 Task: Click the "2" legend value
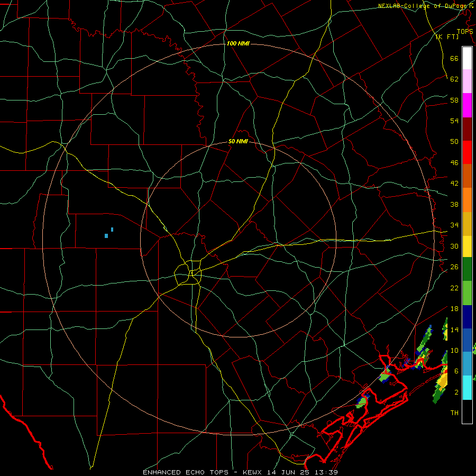tap(456, 392)
